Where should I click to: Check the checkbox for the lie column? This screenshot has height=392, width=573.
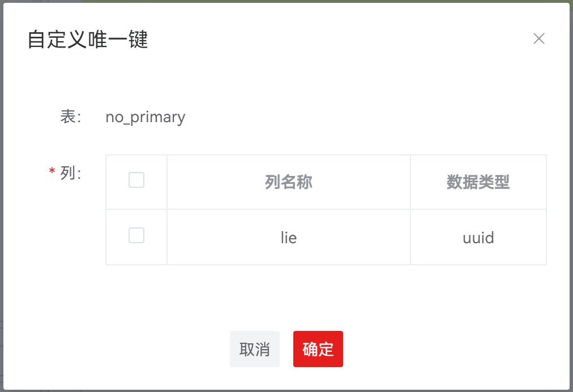point(136,235)
